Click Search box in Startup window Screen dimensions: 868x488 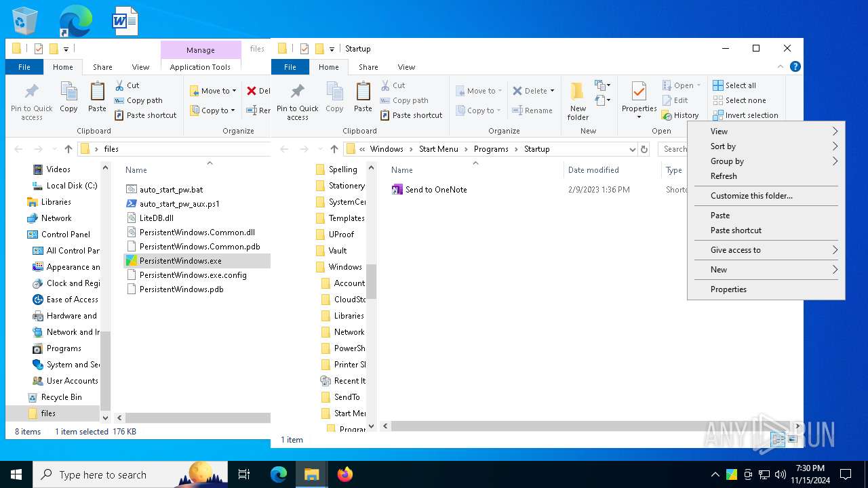coord(674,149)
